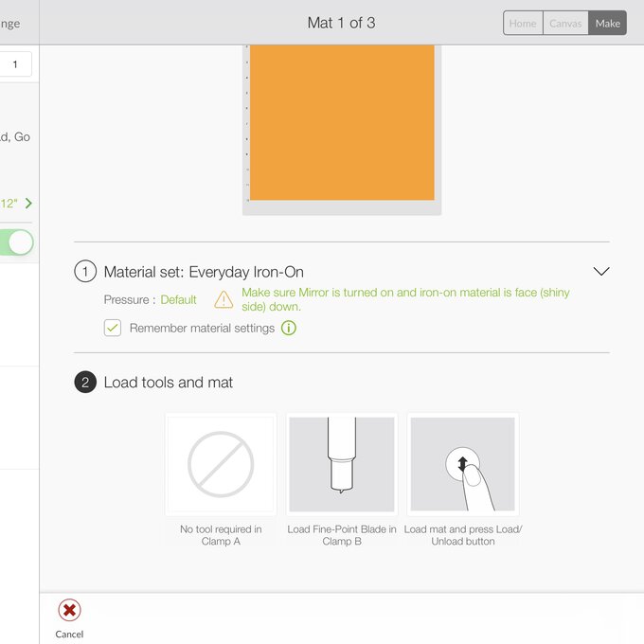
Task: Click the Material set: Everyday Iron-On heading
Action: pyautogui.click(x=204, y=272)
